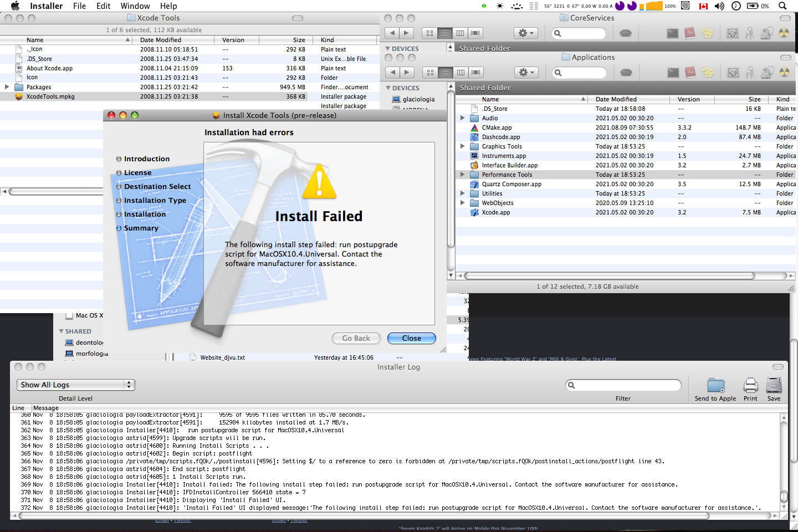Screen dimensions: 798x532
Task: Open Terminal from the CoreServices window toolbar
Action: [673, 33]
